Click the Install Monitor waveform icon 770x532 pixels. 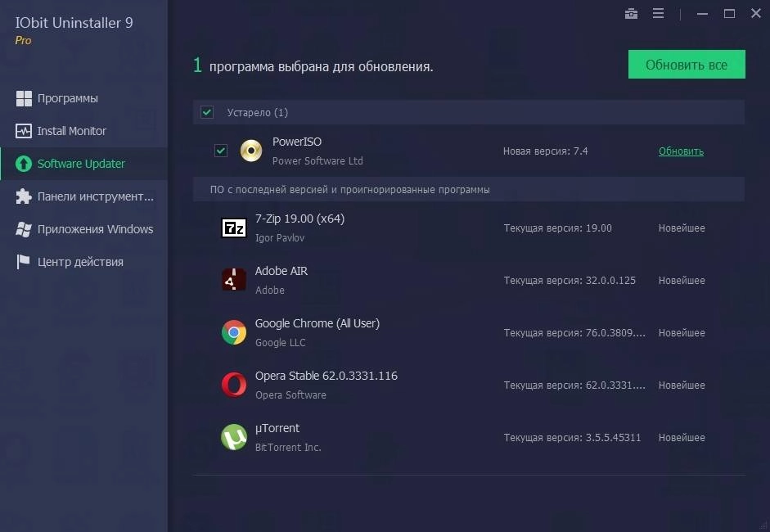(24, 131)
